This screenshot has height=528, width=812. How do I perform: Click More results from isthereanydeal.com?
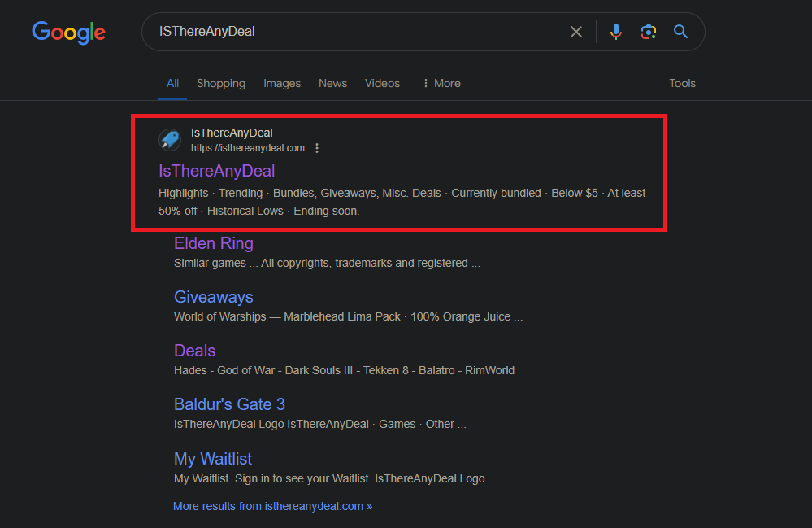tap(272, 506)
